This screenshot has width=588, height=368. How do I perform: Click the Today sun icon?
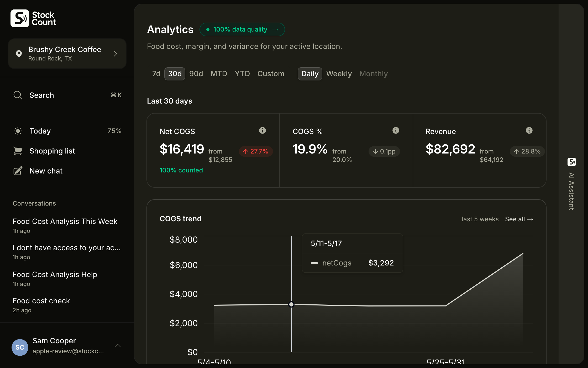pyautogui.click(x=18, y=131)
